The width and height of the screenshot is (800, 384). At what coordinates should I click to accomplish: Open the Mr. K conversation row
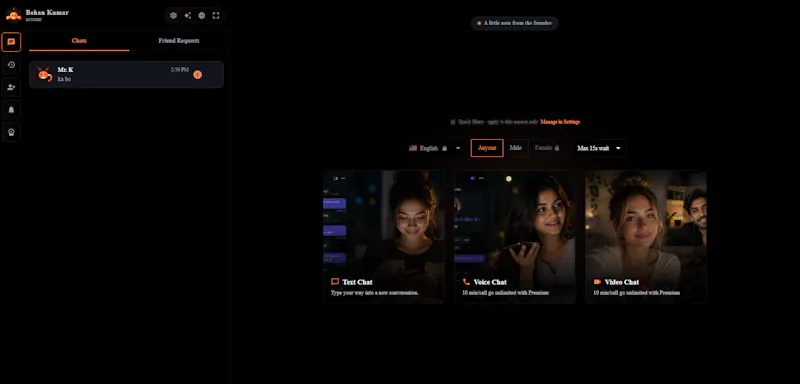point(126,74)
